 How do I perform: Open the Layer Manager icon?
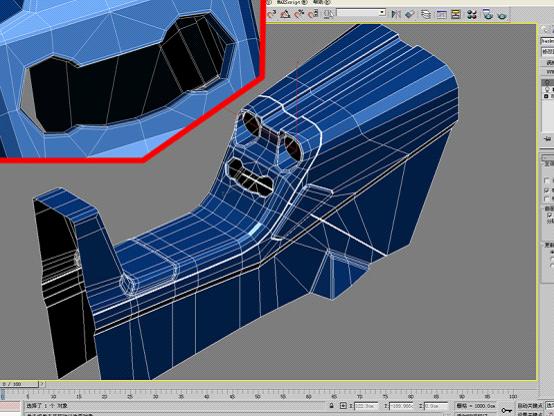tap(426, 14)
